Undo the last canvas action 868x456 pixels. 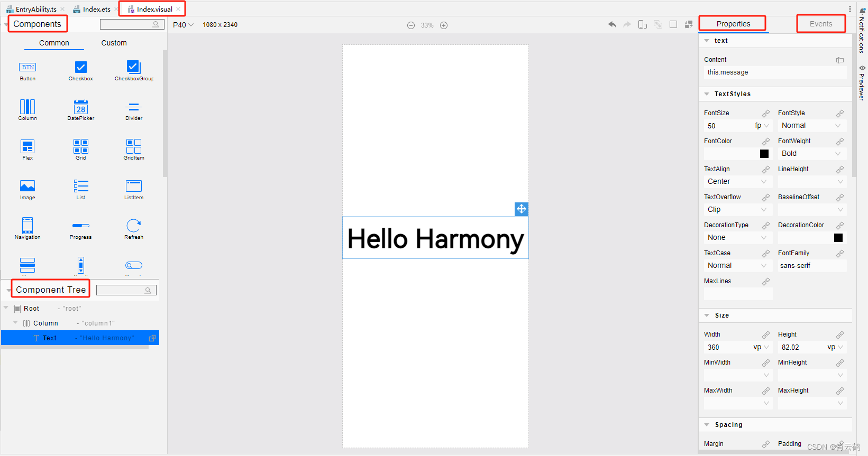pyautogui.click(x=612, y=24)
